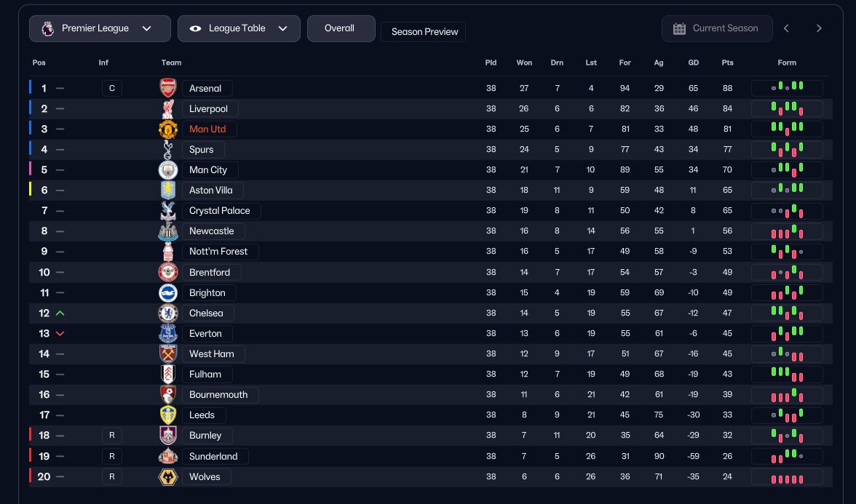The height and width of the screenshot is (504, 856).
Task: Click Arsenal's form indicator bar
Action: click(787, 89)
